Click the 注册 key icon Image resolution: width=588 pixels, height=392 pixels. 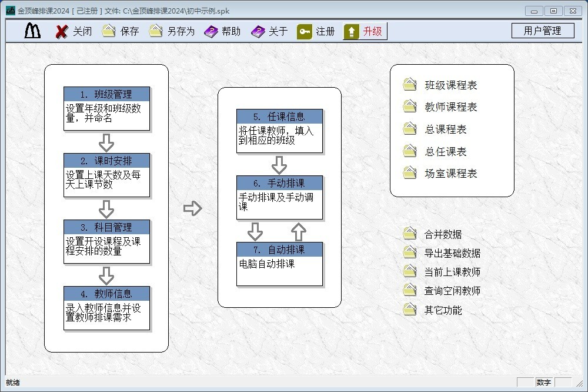click(305, 32)
